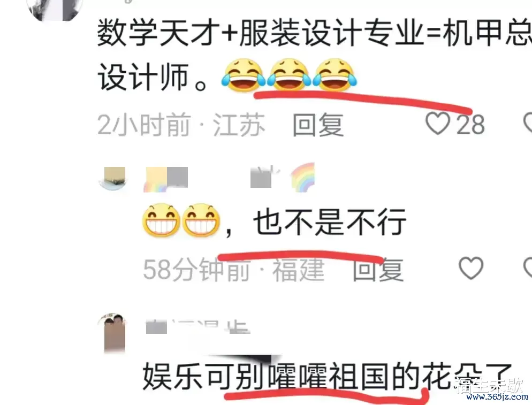Like the comment with 28 likes
The height and width of the screenshot is (405, 532).
(x=438, y=124)
